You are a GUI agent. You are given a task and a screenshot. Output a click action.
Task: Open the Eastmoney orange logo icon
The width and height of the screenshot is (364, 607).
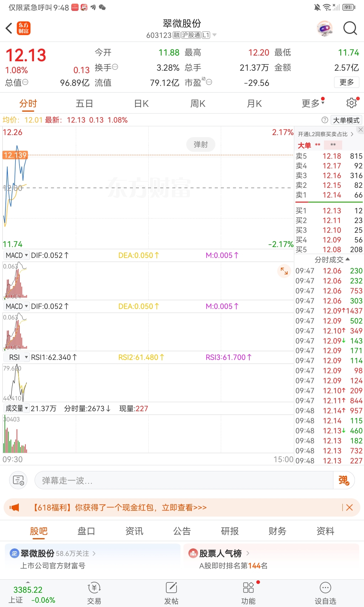(x=23, y=28)
